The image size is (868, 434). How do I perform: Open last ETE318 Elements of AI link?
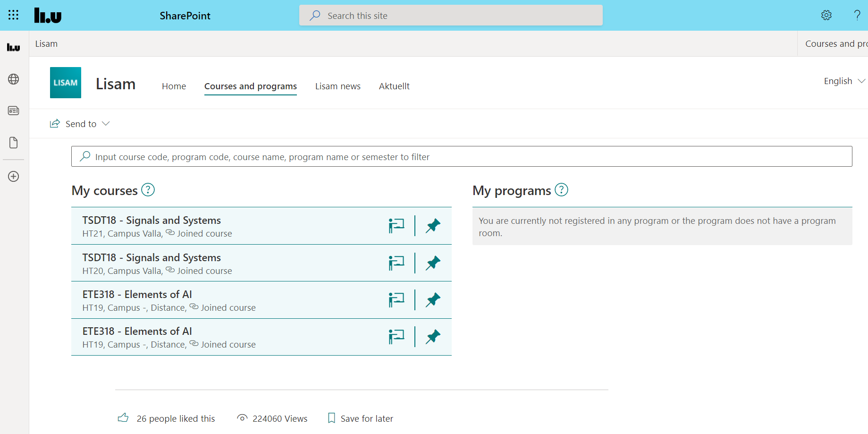(x=137, y=332)
